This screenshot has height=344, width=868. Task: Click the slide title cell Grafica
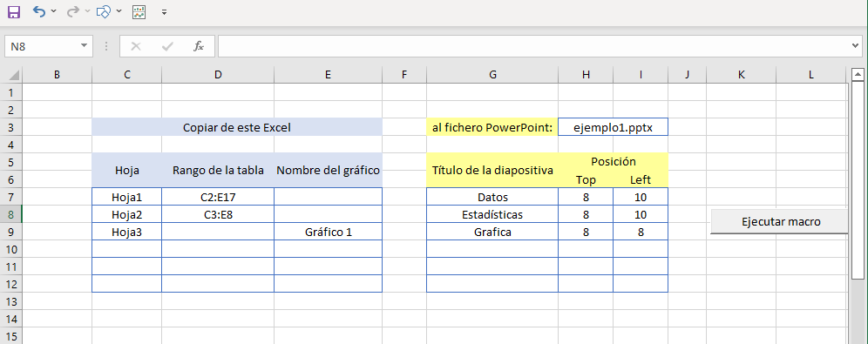click(x=492, y=232)
